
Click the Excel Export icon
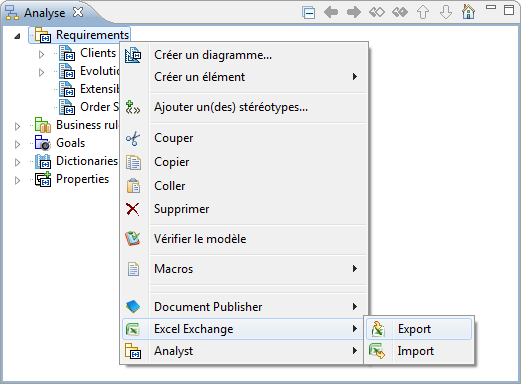378,329
